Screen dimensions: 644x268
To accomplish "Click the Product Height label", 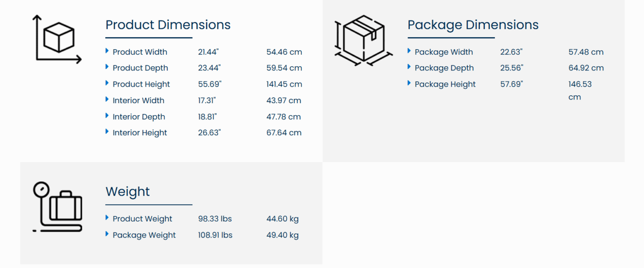I will click(x=141, y=84).
